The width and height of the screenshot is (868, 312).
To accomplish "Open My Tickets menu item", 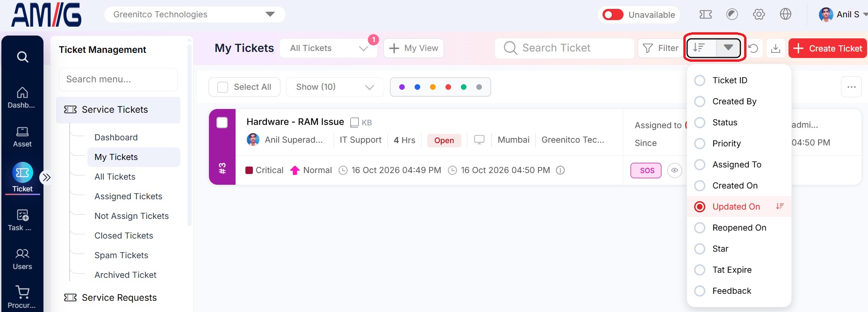I will point(134,157).
